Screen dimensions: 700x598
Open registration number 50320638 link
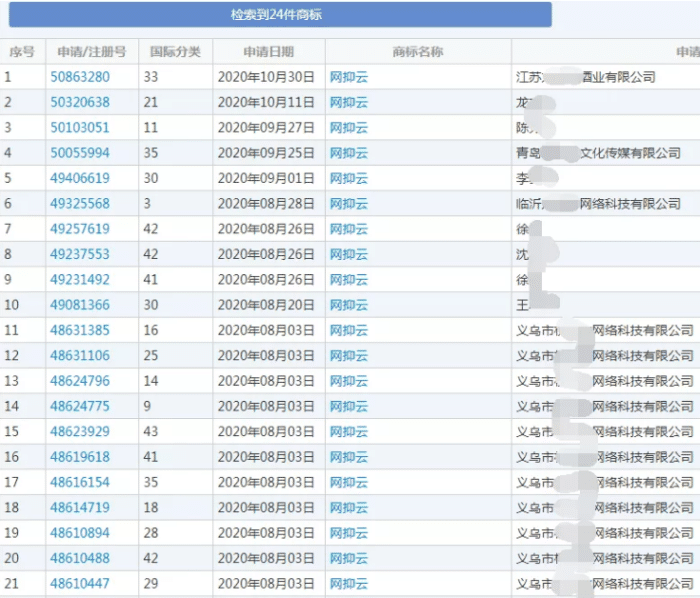[80, 102]
